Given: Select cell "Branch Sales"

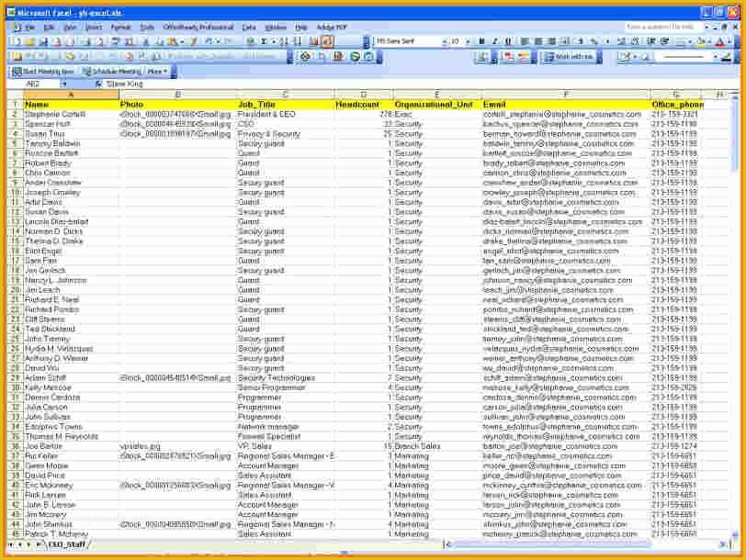Looking at the screenshot, I should [436, 446].
